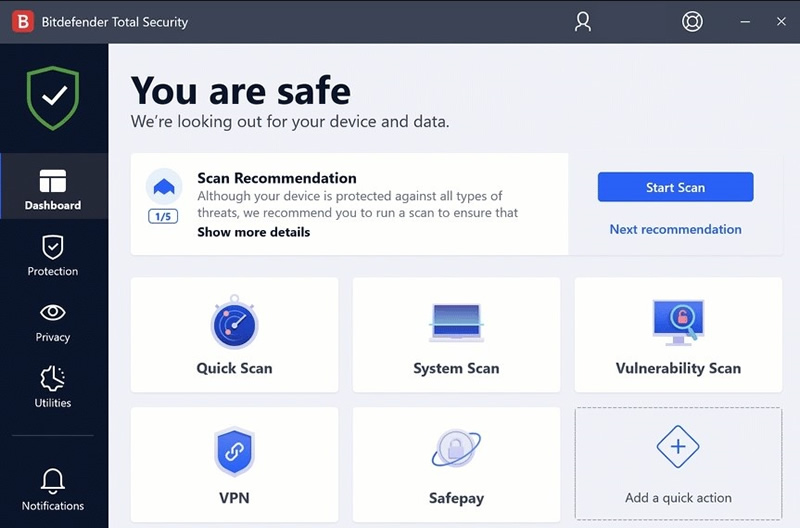Click the Scan Recommendation heading
The image size is (800, 528).
(x=277, y=178)
